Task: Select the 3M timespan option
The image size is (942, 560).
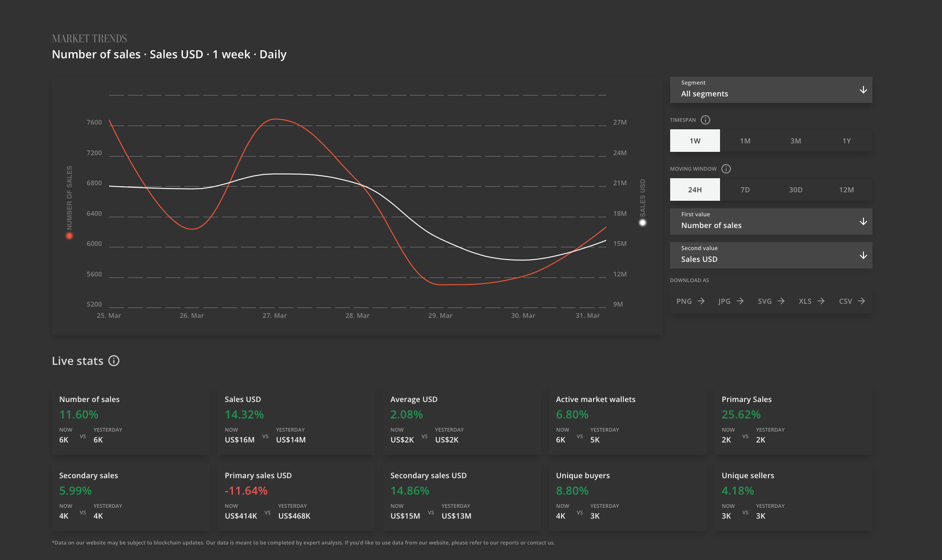Action: click(x=795, y=141)
